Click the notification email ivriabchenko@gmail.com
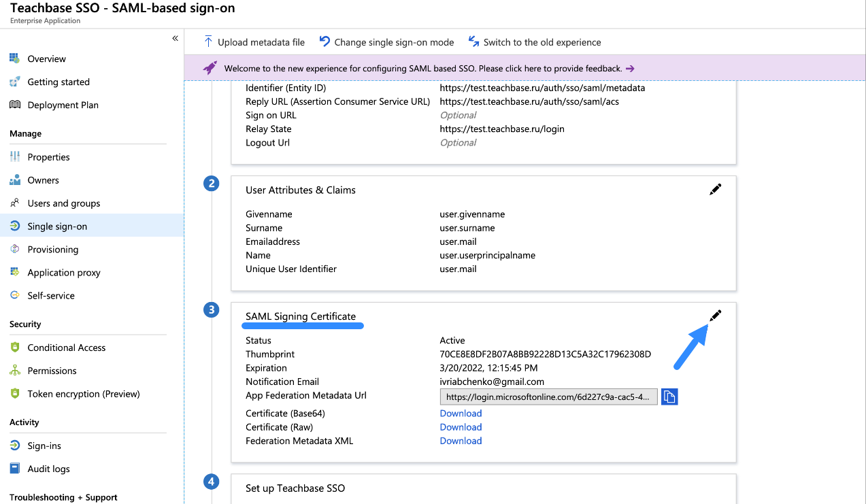The height and width of the screenshot is (504, 866). pyautogui.click(x=492, y=381)
